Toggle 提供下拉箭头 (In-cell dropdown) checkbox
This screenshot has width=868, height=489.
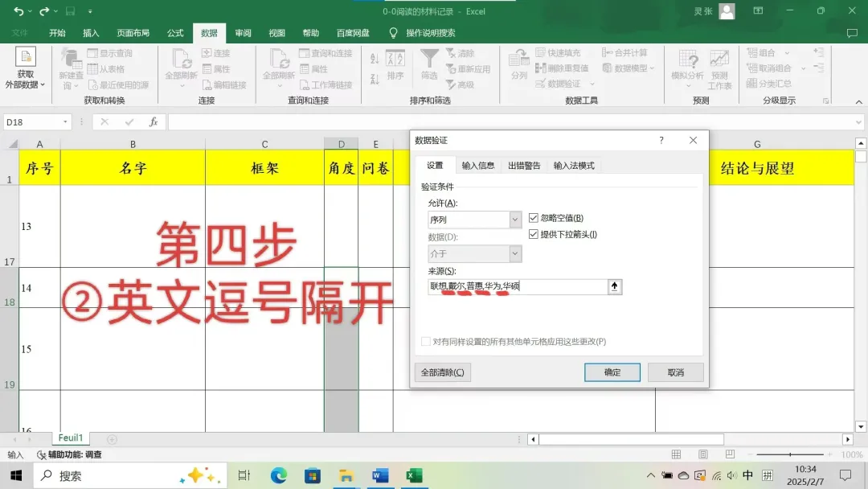click(533, 234)
